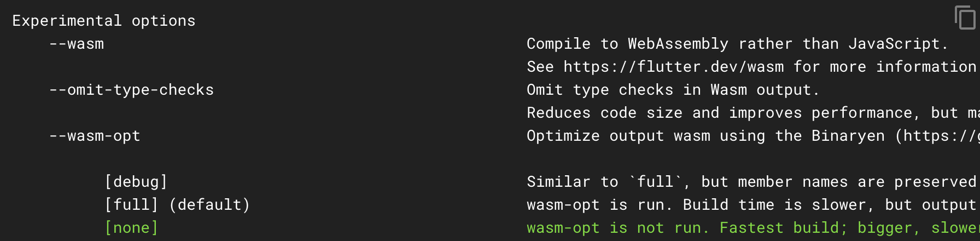The width and height of the screenshot is (980, 241).
Task: Click the green [none] option
Action: click(x=131, y=228)
